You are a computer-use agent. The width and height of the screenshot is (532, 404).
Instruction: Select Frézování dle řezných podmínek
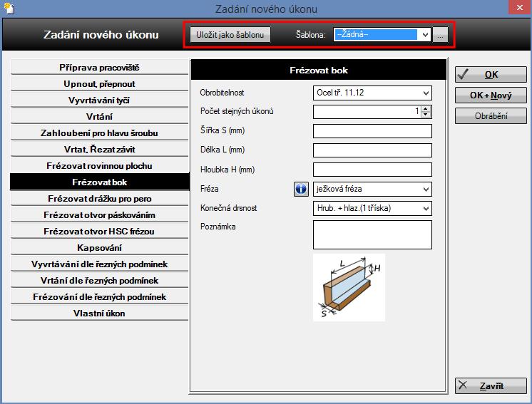(x=99, y=297)
